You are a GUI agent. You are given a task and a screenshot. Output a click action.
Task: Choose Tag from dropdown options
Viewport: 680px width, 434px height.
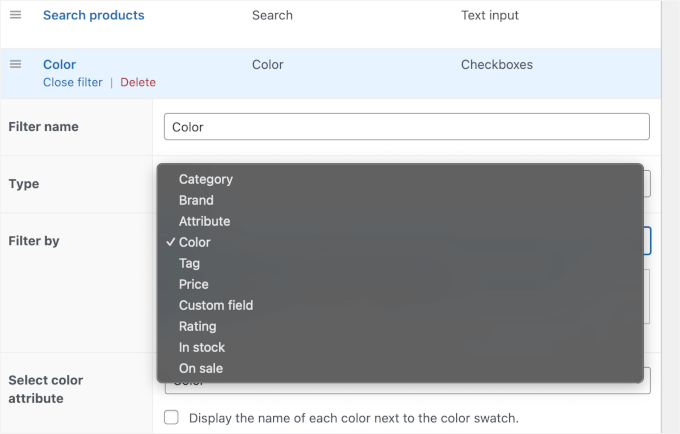coord(189,263)
